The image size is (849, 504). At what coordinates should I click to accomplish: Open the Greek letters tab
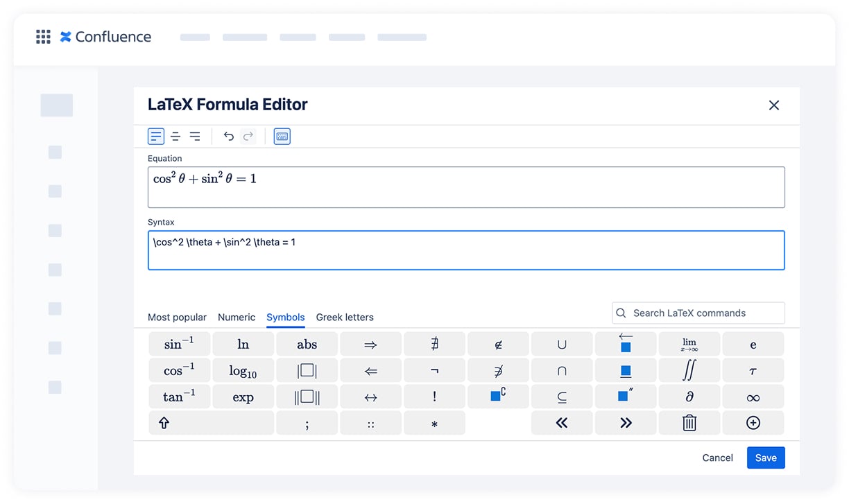345,317
